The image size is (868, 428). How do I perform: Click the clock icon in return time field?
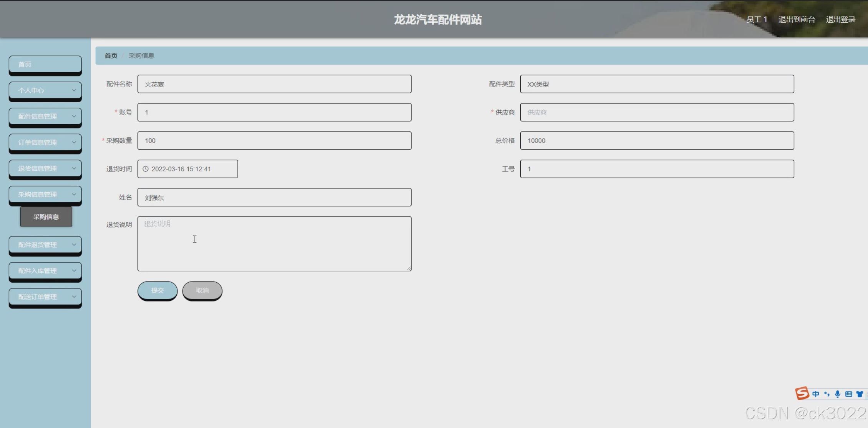146,169
